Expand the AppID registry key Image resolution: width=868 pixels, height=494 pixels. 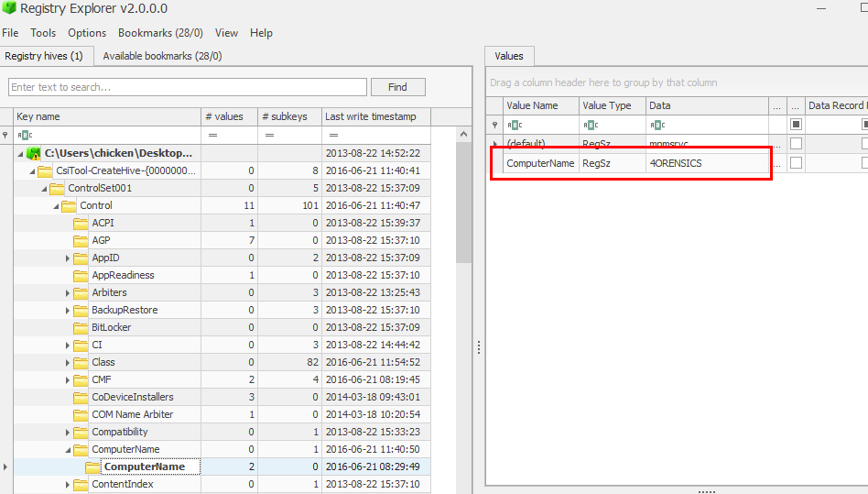tap(68, 258)
